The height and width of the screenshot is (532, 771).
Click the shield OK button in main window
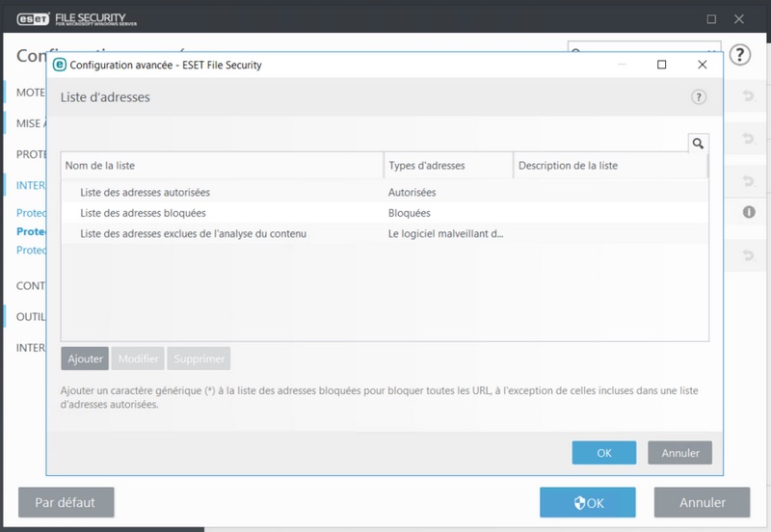point(588,502)
